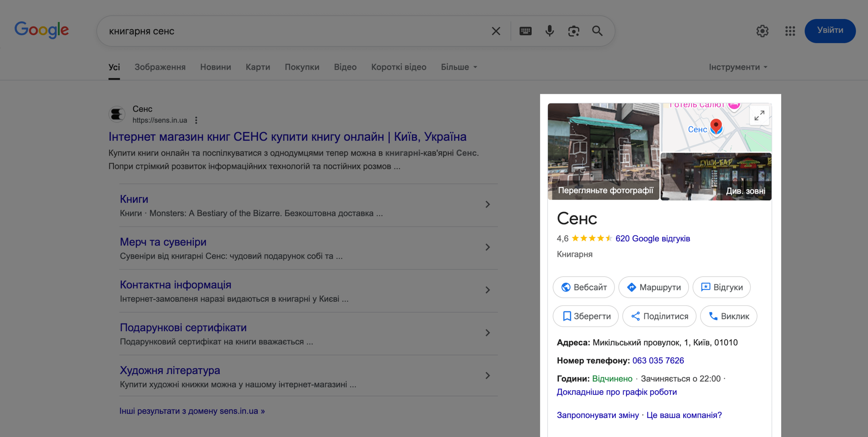
Task: Open the Перегляньте фотографії storefront photo
Action: (x=604, y=151)
